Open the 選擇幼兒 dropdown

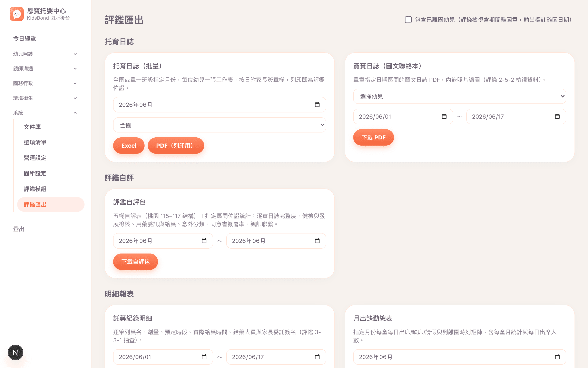pos(459,96)
